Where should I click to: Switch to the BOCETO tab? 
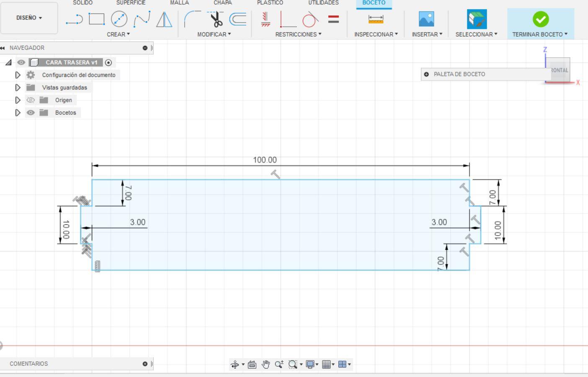[x=374, y=3]
